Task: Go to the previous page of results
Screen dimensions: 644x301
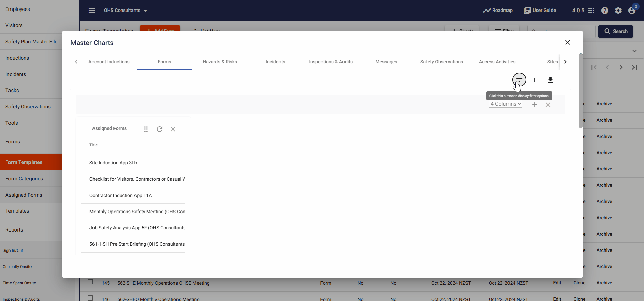Action: [x=607, y=67]
